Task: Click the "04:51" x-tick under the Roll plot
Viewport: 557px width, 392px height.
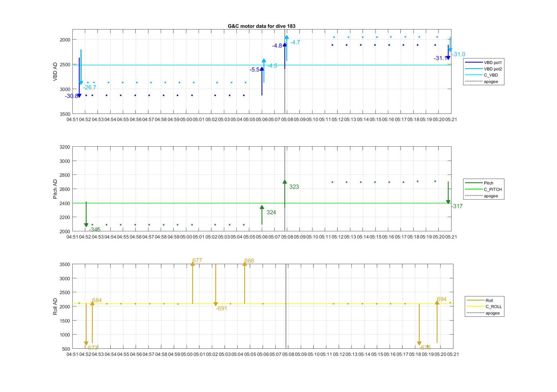Action: coord(72,354)
